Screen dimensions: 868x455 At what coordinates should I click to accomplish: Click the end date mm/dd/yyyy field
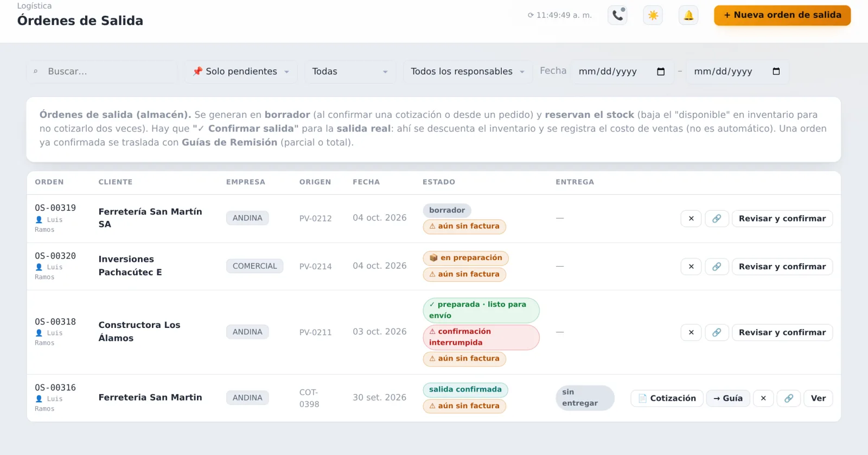click(x=737, y=72)
